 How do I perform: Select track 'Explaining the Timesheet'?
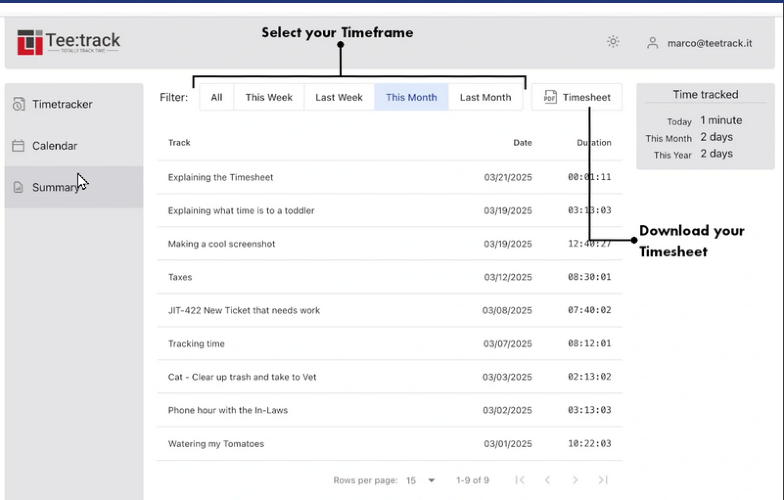pos(220,177)
